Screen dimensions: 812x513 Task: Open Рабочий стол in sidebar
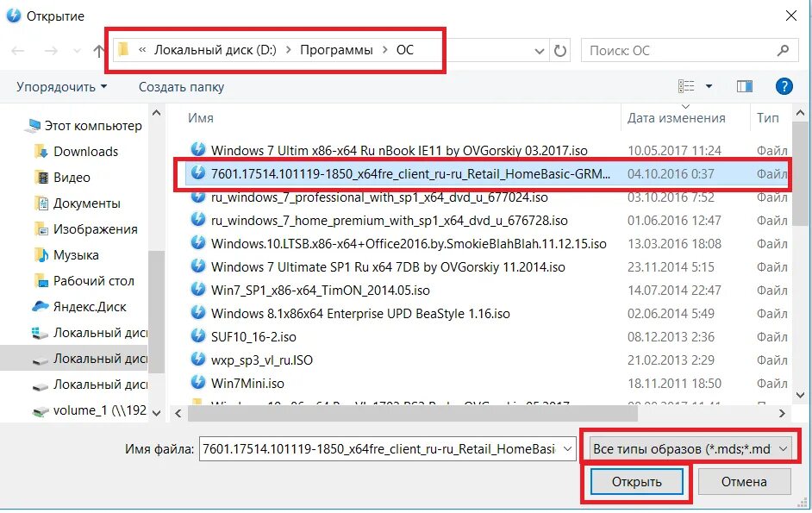point(94,281)
